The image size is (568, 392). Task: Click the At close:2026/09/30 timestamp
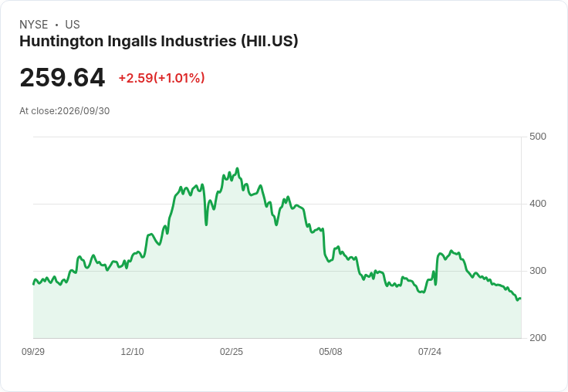pyautogui.click(x=65, y=111)
